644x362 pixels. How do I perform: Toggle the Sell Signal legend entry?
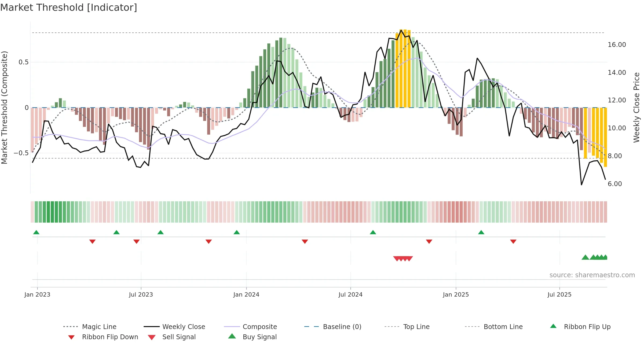[172, 337]
